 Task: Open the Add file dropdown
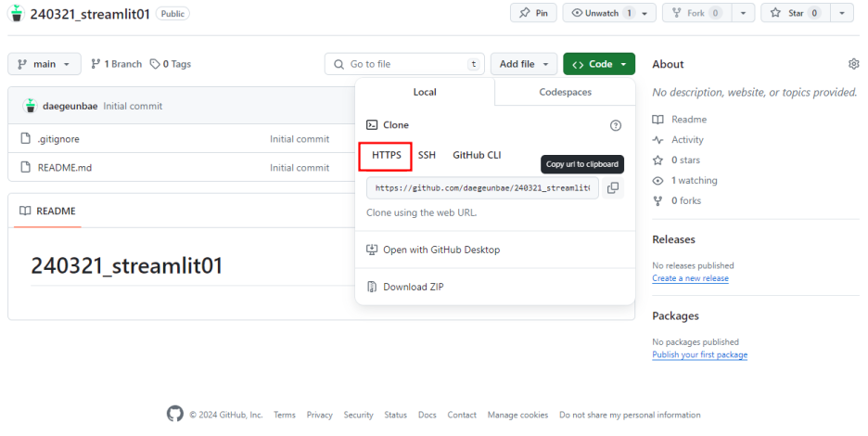click(524, 64)
